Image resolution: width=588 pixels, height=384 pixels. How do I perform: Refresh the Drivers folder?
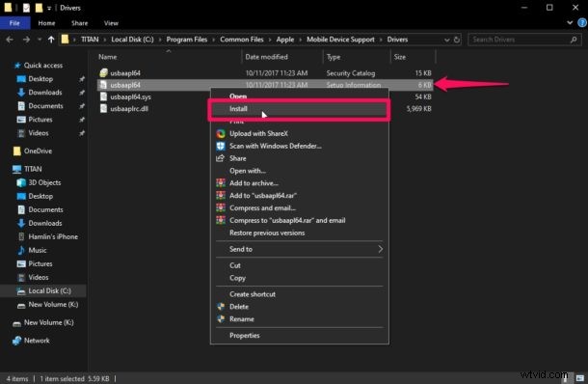pyautogui.click(x=457, y=40)
